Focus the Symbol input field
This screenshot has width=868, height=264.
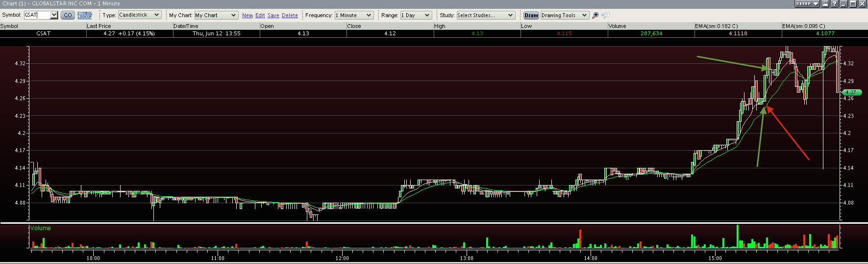[37, 15]
